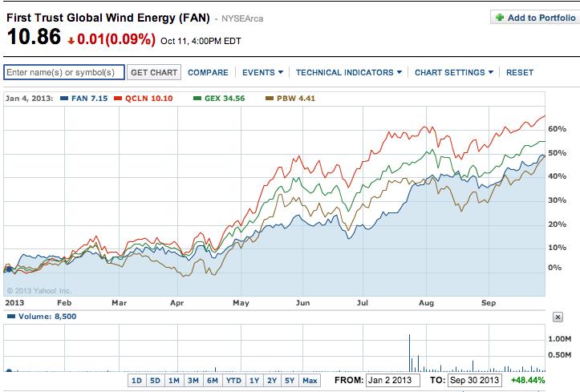Click the NYSEArca exchange label
The height and width of the screenshot is (392, 580).
point(242,18)
